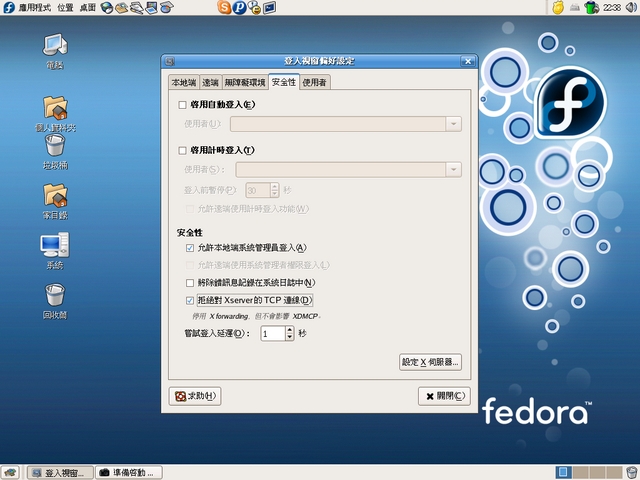Viewport: 640px width, 480px height.
Task: Select the 電腦 desktop icon
Action: click(x=55, y=51)
